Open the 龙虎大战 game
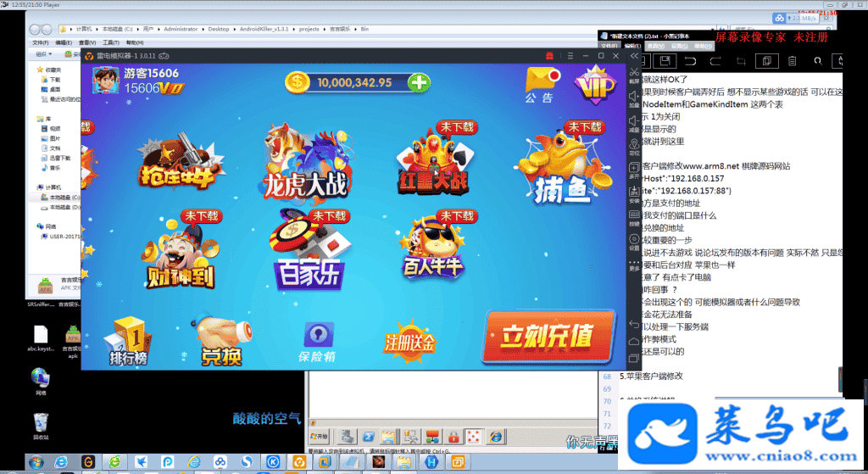This screenshot has height=474, width=868. (x=304, y=164)
